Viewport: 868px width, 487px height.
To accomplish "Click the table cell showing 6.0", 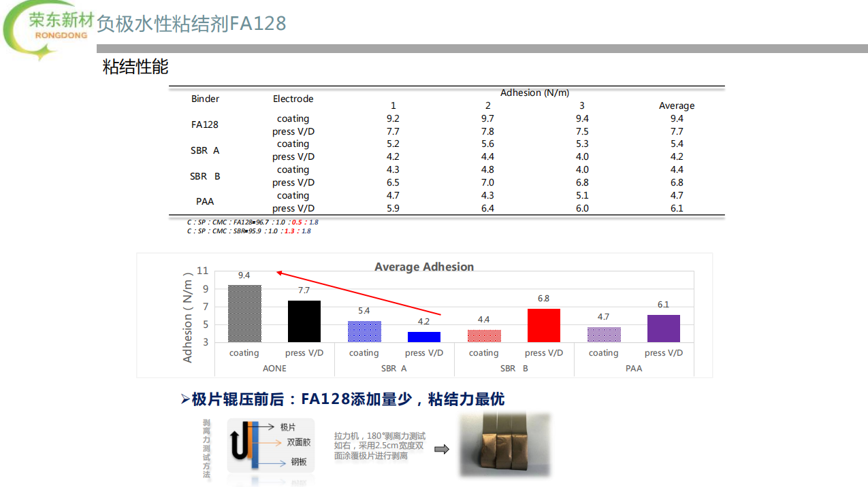I will click(582, 208).
